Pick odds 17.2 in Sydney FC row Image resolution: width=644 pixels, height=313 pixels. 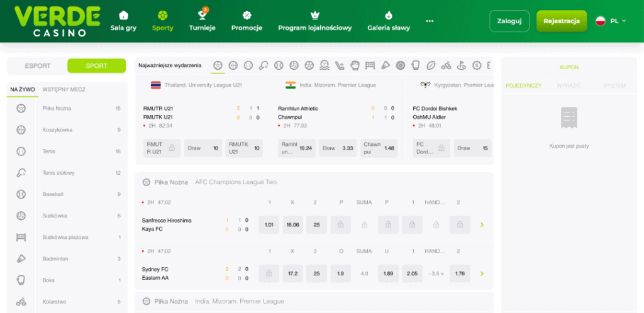click(293, 273)
